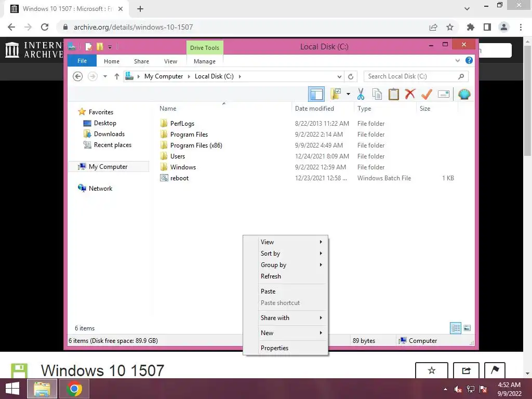The width and height of the screenshot is (532, 399).
Task: Select the PerfLogs folder
Action: tap(182, 124)
